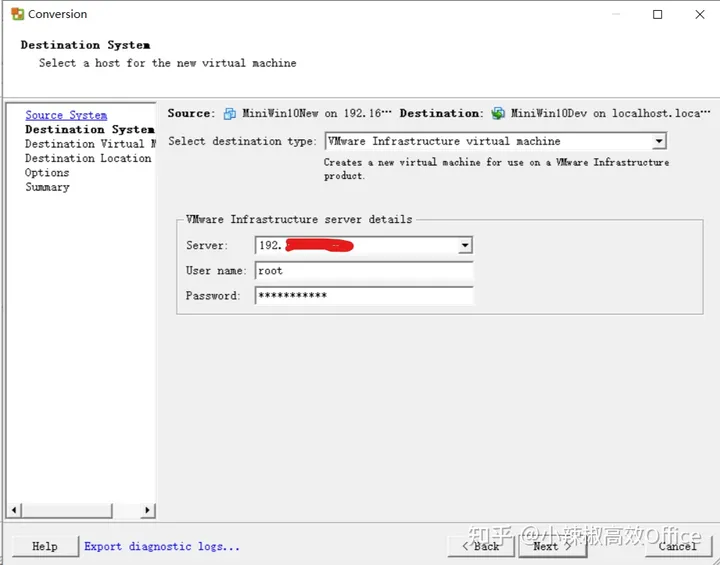The height and width of the screenshot is (565, 720).
Task: Click the 'Select a host for the new virtual machine' text
Action: [x=168, y=63]
